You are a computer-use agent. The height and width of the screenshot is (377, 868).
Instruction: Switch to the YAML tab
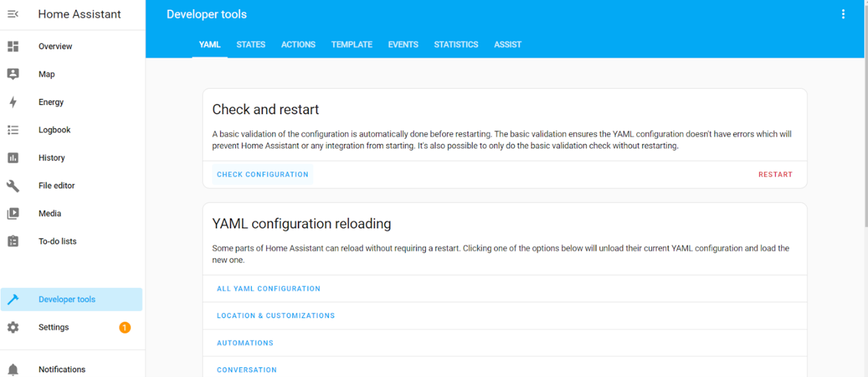(210, 44)
